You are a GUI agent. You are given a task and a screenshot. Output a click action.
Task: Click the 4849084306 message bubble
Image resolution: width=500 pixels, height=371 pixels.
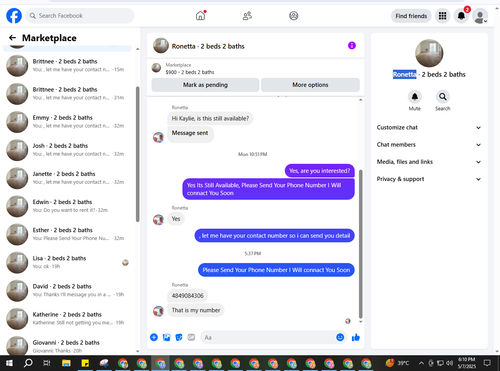point(188,295)
